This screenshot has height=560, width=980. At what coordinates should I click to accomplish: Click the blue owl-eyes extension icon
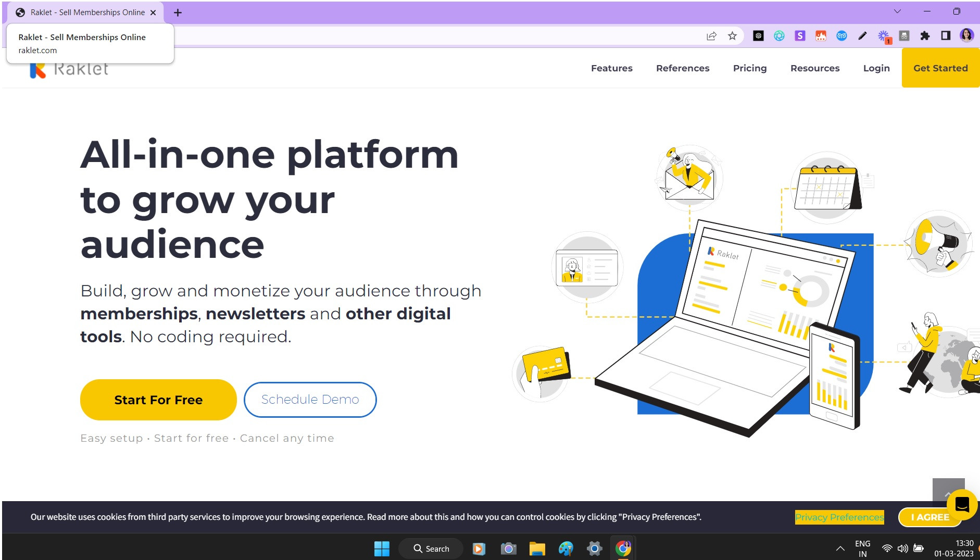(x=841, y=36)
